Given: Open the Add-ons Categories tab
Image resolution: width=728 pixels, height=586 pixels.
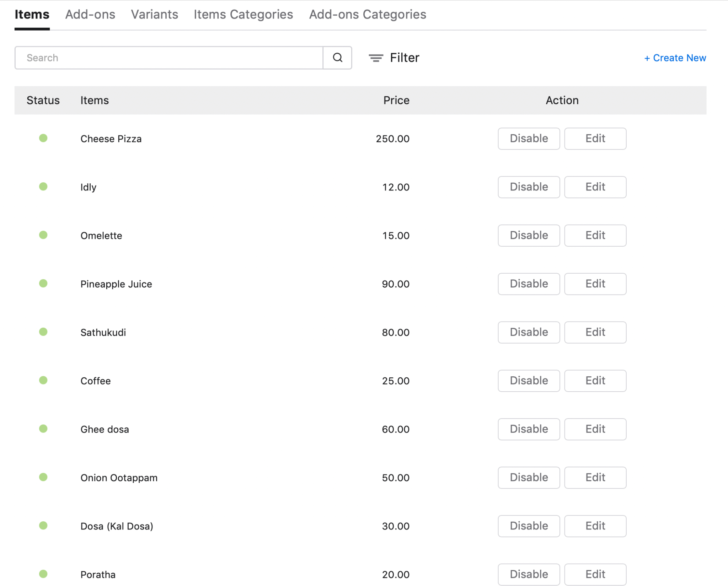Looking at the screenshot, I should (367, 14).
